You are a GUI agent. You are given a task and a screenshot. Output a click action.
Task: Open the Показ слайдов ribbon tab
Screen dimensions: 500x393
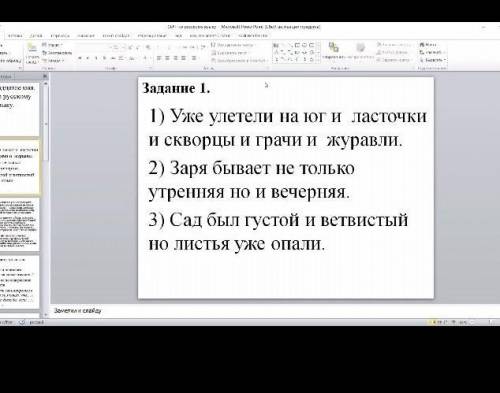(x=116, y=36)
